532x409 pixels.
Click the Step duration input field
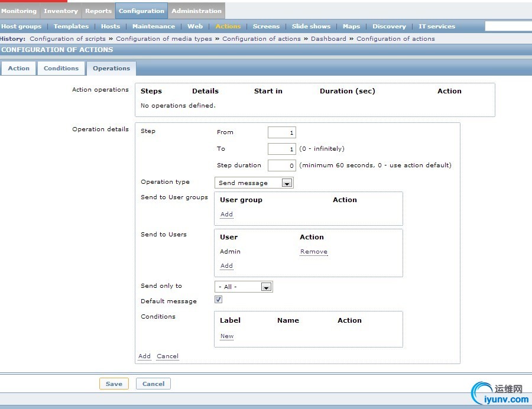(281, 165)
